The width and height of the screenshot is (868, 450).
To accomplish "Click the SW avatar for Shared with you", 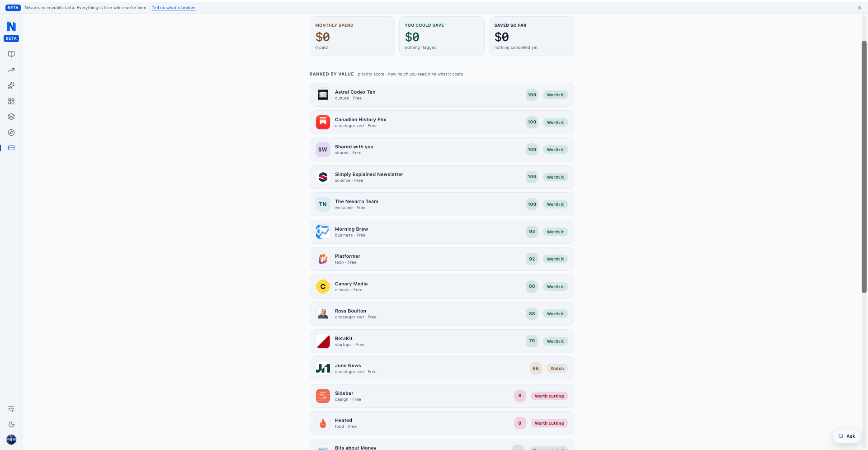I will pos(323,150).
